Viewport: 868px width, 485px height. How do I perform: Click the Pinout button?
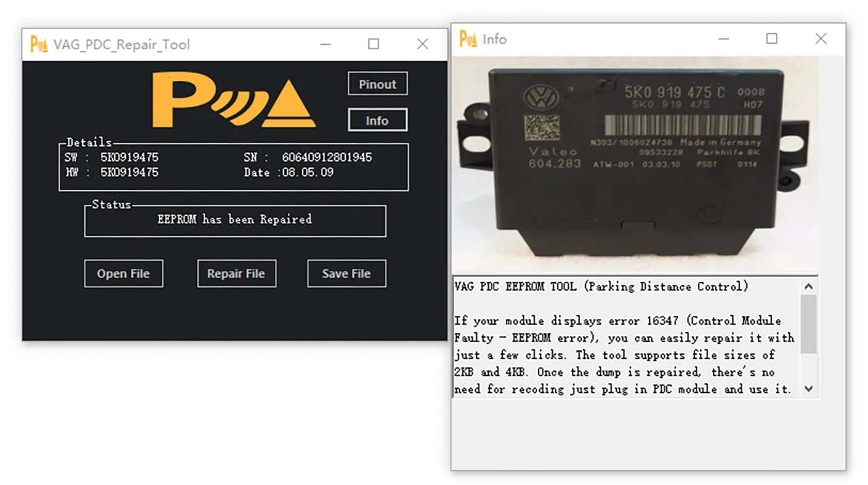point(377,84)
